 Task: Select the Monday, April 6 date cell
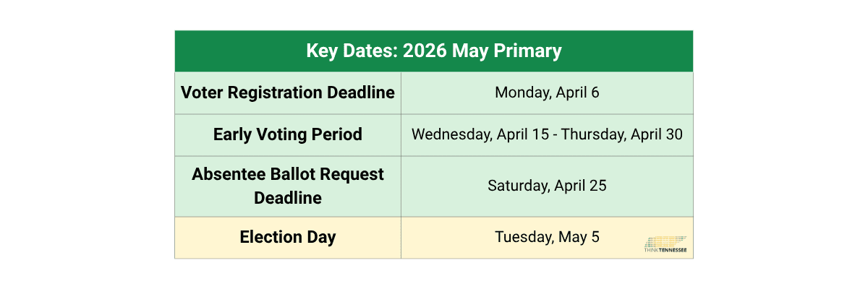pyautogui.click(x=547, y=93)
